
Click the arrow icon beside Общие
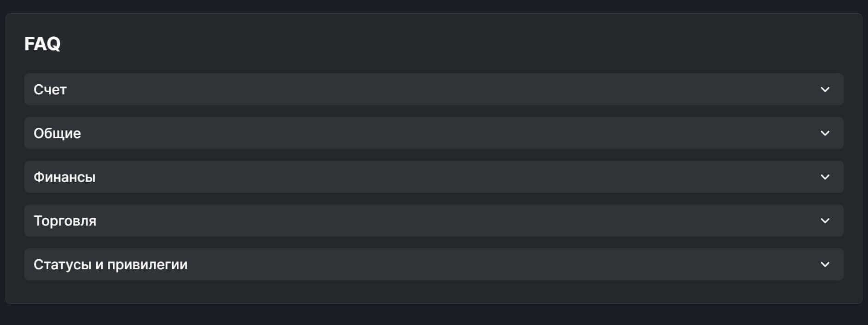(825, 133)
